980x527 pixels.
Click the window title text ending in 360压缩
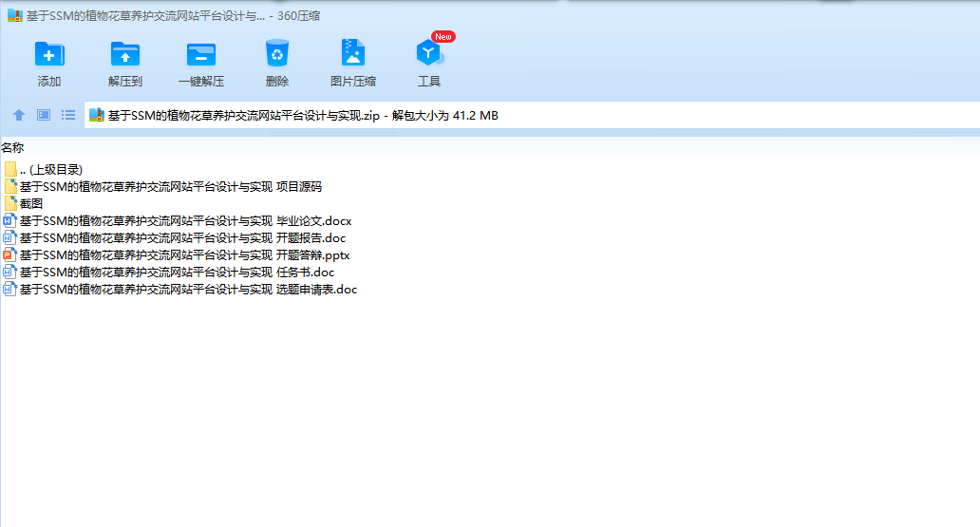173,15
